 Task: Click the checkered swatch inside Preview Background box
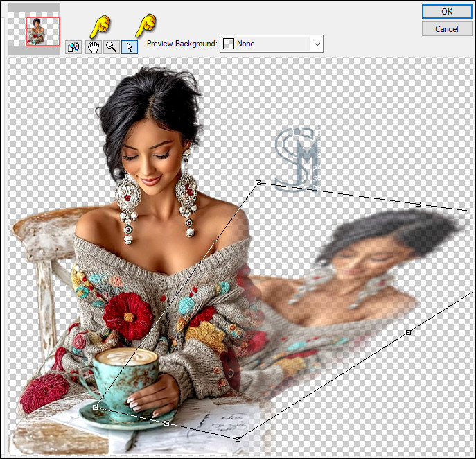pyautogui.click(x=229, y=44)
